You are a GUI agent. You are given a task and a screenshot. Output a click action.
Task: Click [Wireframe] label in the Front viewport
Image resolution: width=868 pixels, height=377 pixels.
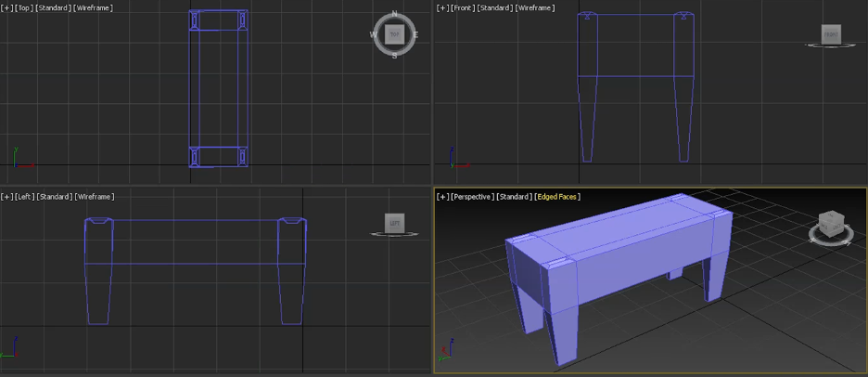point(535,8)
